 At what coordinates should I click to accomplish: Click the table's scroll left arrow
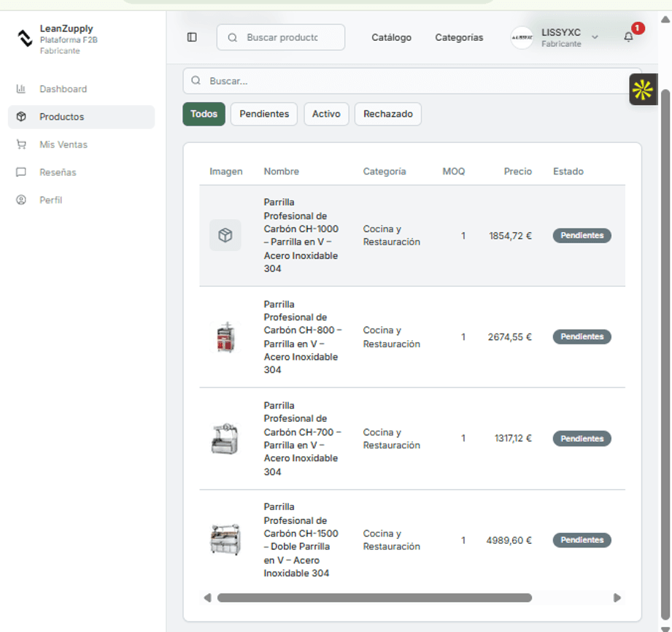tap(207, 598)
